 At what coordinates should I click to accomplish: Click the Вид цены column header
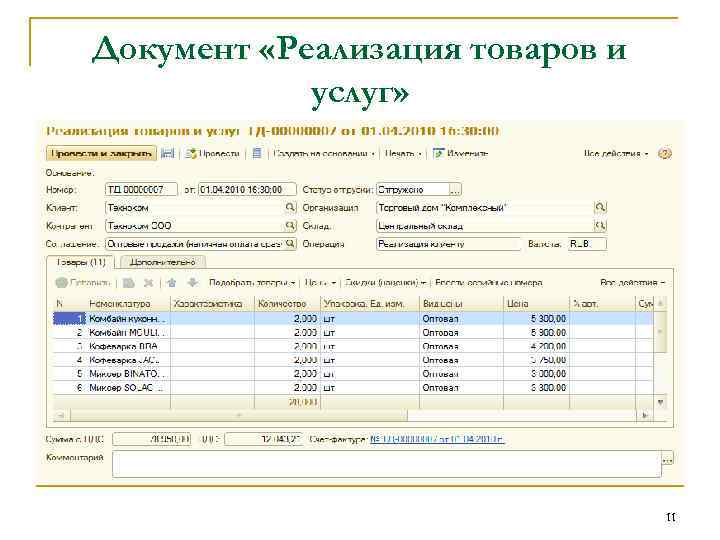461,304
